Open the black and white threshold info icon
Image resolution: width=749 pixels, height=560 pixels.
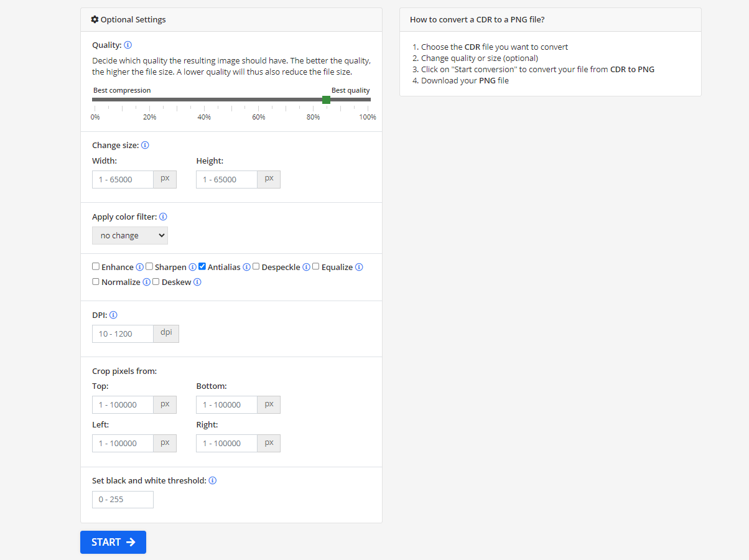point(213,480)
